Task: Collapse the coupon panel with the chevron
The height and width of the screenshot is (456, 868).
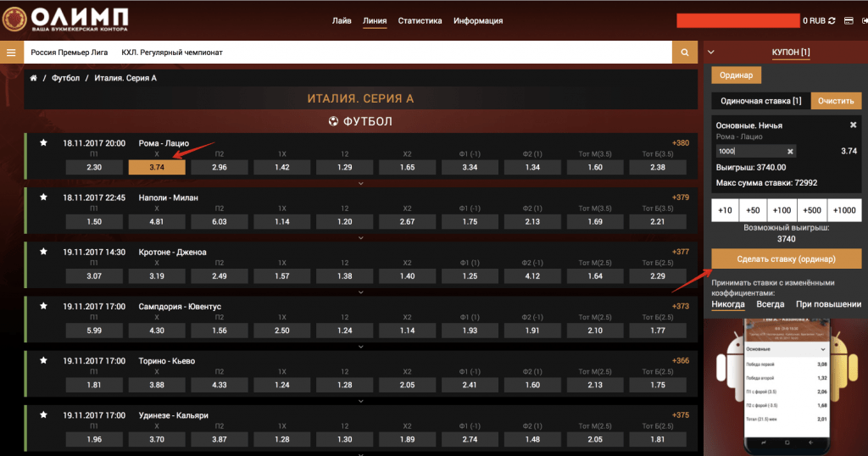Action: click(x=710, y=52)
